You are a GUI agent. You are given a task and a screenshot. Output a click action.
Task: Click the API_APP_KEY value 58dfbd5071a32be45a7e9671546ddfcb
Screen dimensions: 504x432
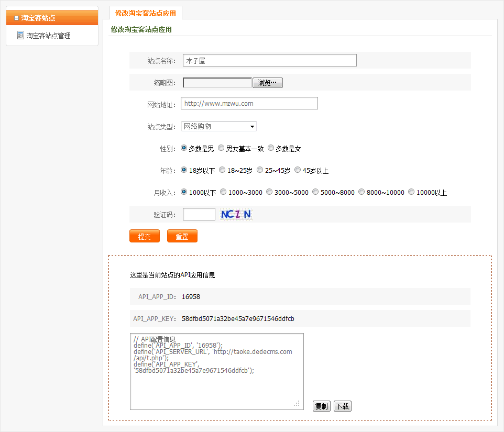pos(238,318)
